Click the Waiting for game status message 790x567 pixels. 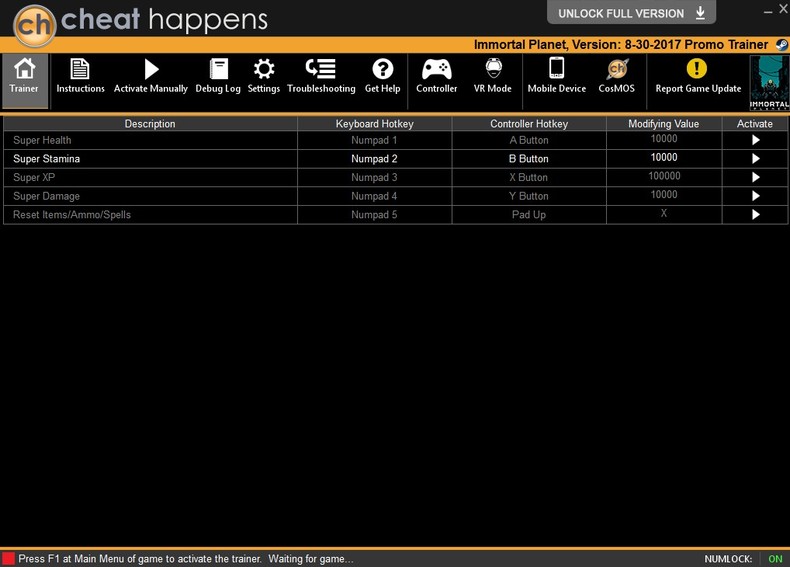[x=311, y=559]
